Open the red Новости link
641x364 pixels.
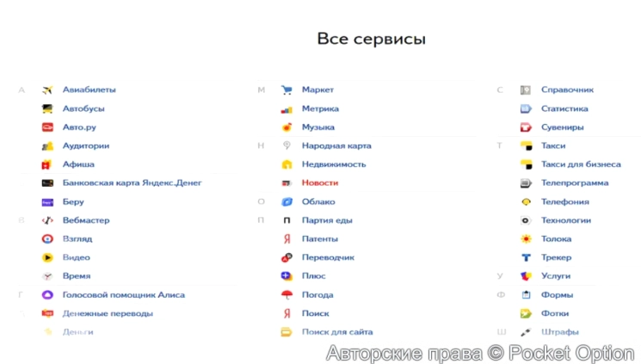320,182
